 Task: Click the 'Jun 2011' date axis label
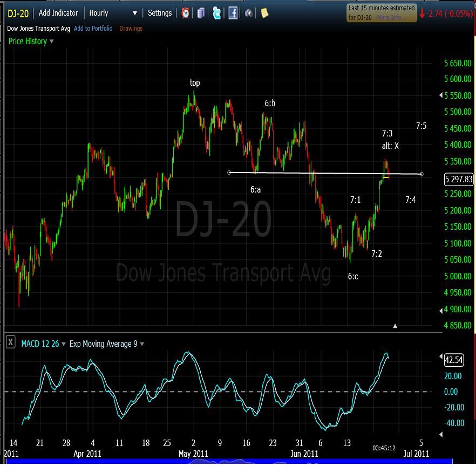(304, 454)
